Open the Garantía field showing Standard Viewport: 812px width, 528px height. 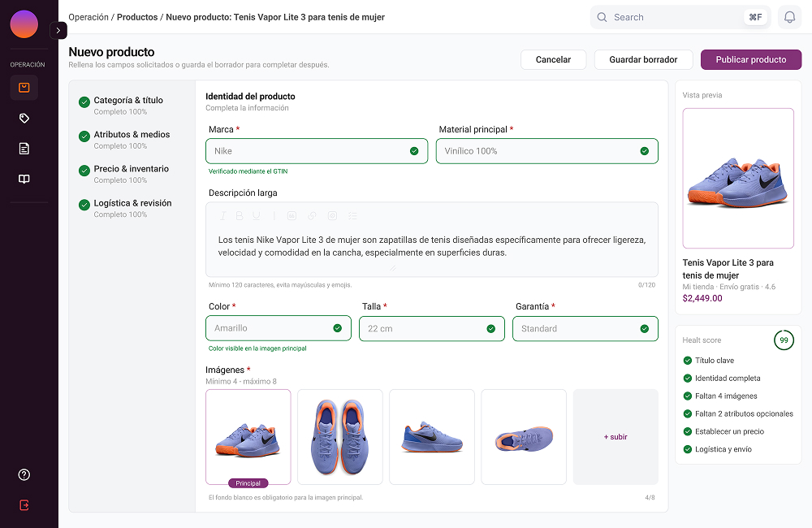[585, 328]
